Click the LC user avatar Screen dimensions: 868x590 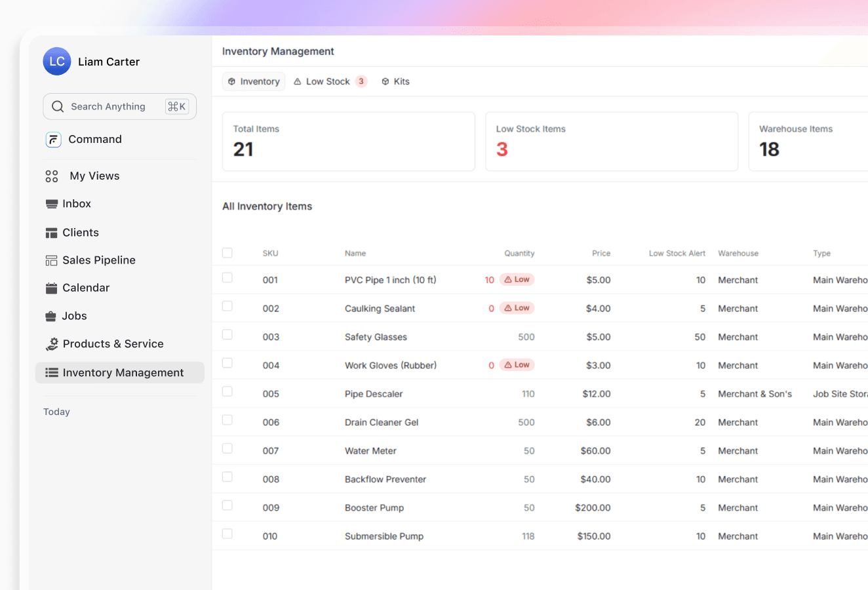[x=57, y=62]
